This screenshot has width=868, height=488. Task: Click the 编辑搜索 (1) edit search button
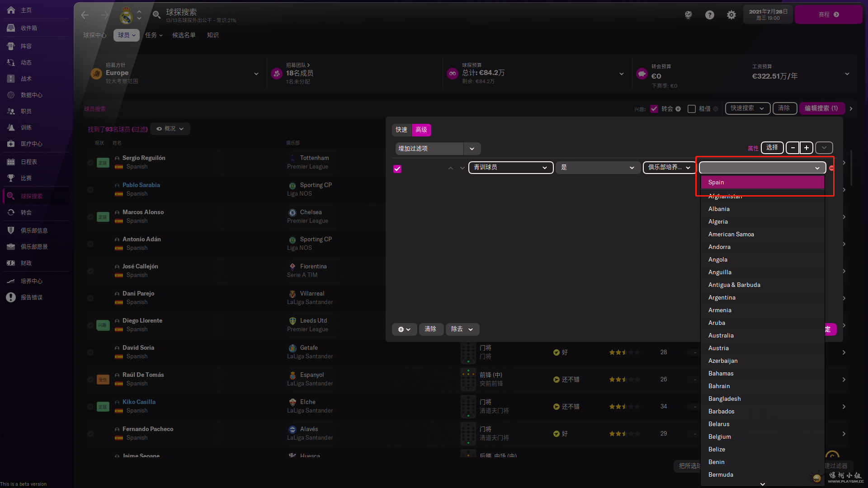(x=821, y=108)
